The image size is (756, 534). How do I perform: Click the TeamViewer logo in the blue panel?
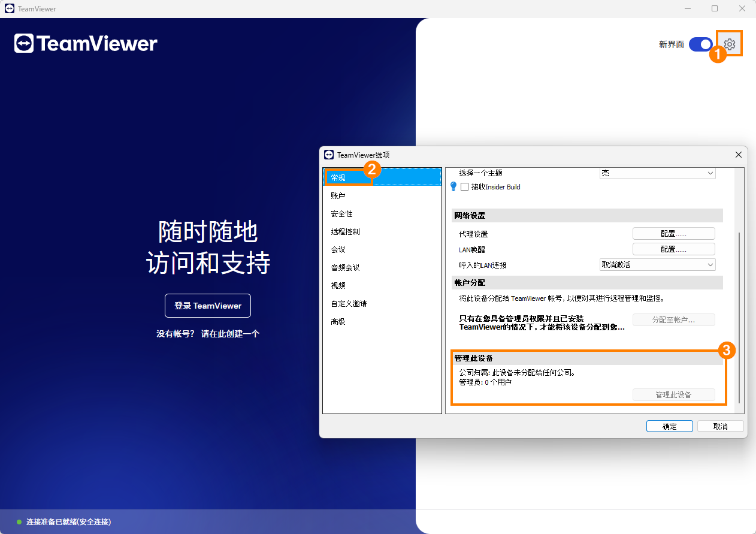(x=86, y=44)
